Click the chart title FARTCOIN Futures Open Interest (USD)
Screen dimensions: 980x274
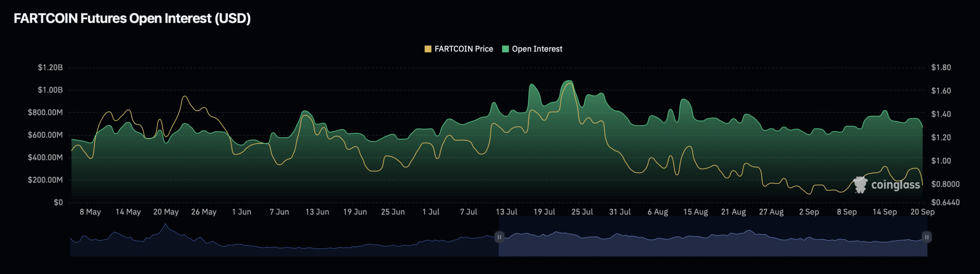pos(132,18)
